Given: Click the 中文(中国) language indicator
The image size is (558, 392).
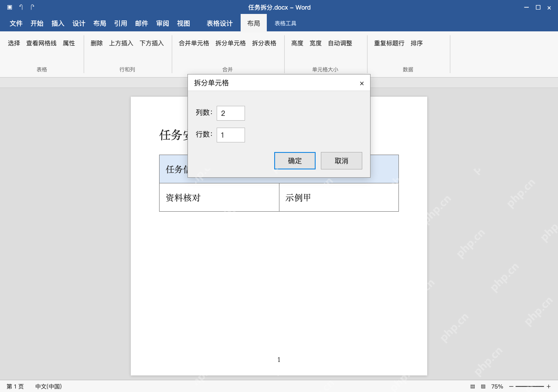Looking at the screenshot, I should (x=48, y=386).
